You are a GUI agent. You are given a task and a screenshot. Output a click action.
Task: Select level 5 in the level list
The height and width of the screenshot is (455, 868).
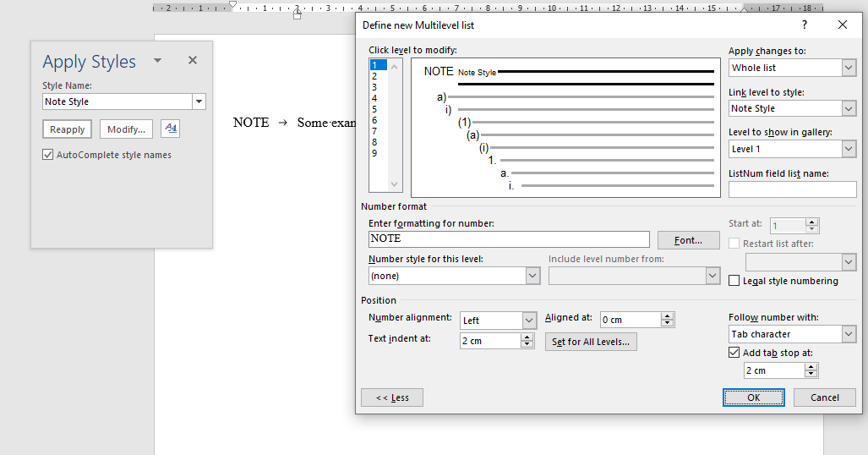[379, 109]
